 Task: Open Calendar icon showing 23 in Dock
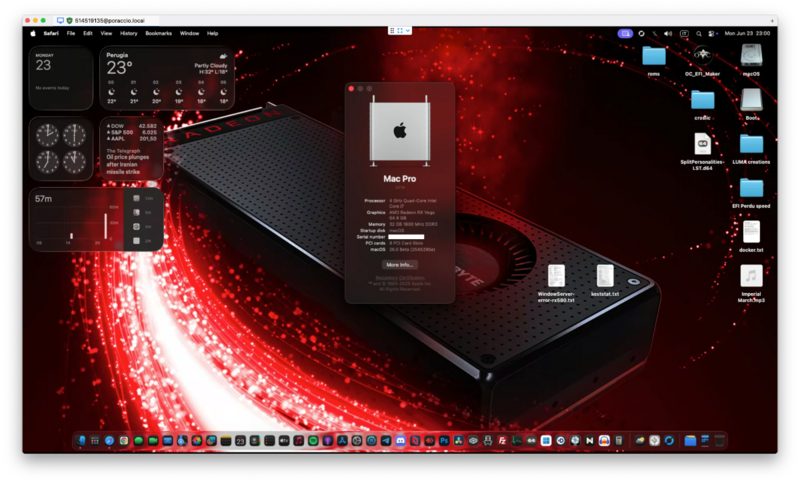tap(240, 441)
